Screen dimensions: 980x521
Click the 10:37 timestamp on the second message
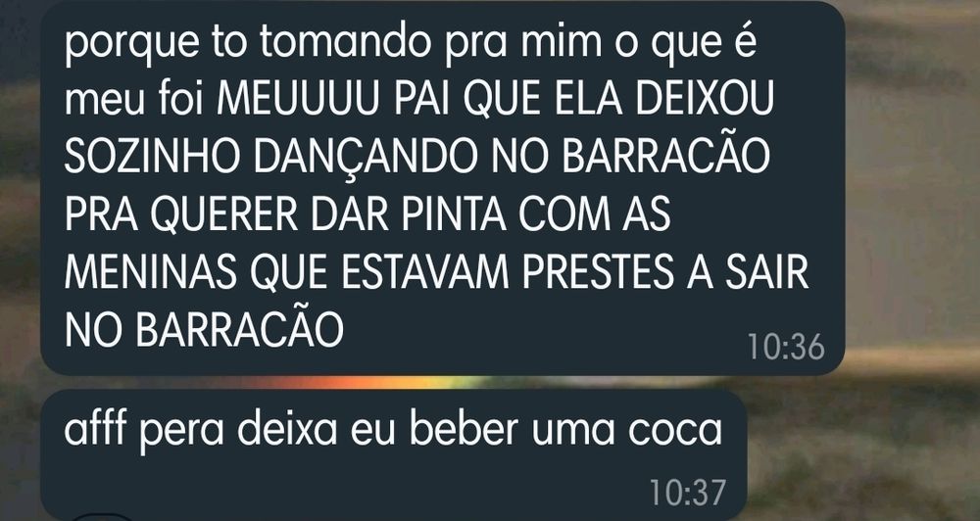tap(688, 493)
